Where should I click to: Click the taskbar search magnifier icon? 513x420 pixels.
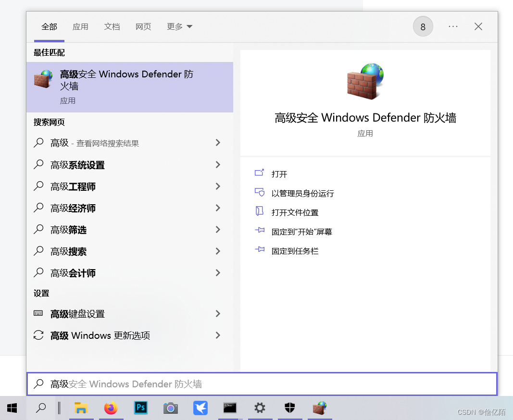click(40, 408)
